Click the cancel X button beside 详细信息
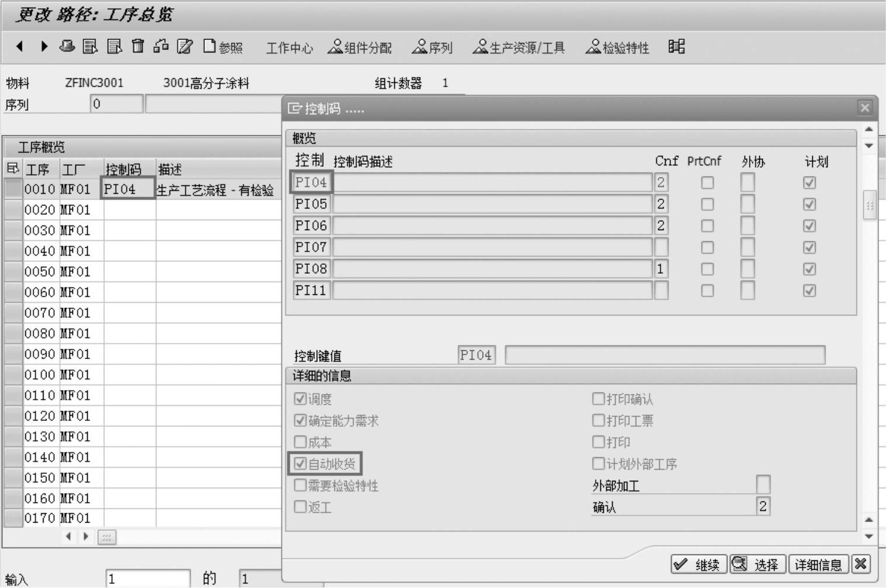This screenshot has width=887, height=588. click(x=861, y=564)
